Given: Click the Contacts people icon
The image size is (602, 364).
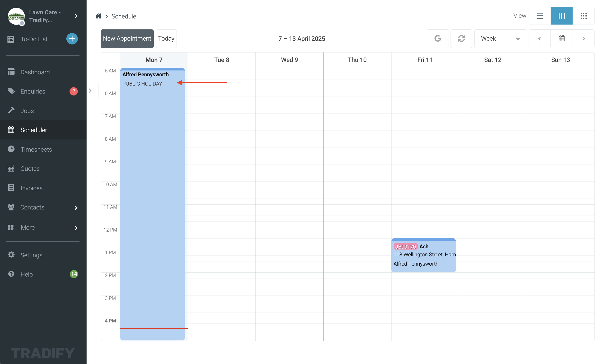Looking at the screenshot, I should pos(11,207).
